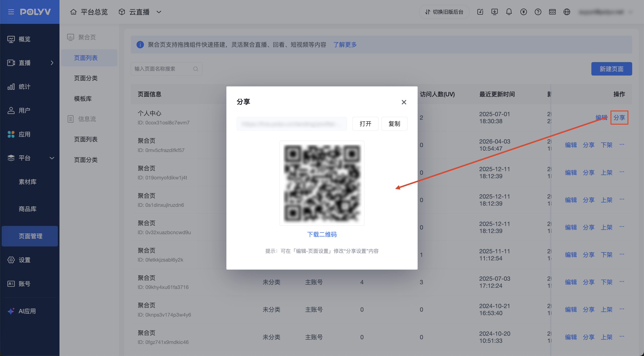Open the 云直播 product dropdown

coord(140,12)
